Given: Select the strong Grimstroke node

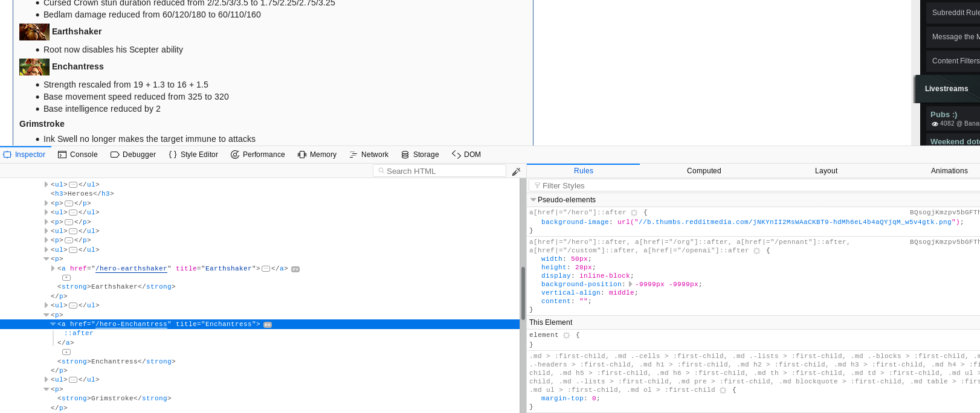Looking at the screenshot, I should [114, 399].
